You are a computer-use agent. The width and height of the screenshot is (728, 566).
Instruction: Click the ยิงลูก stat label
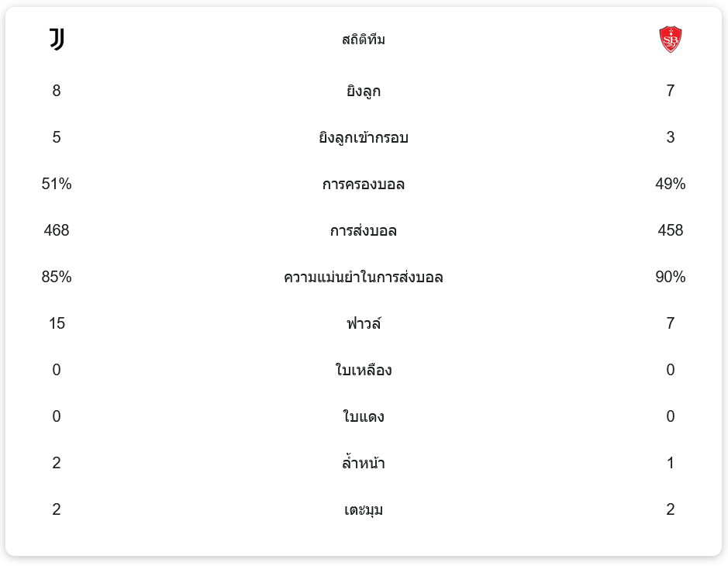point(364,91)
